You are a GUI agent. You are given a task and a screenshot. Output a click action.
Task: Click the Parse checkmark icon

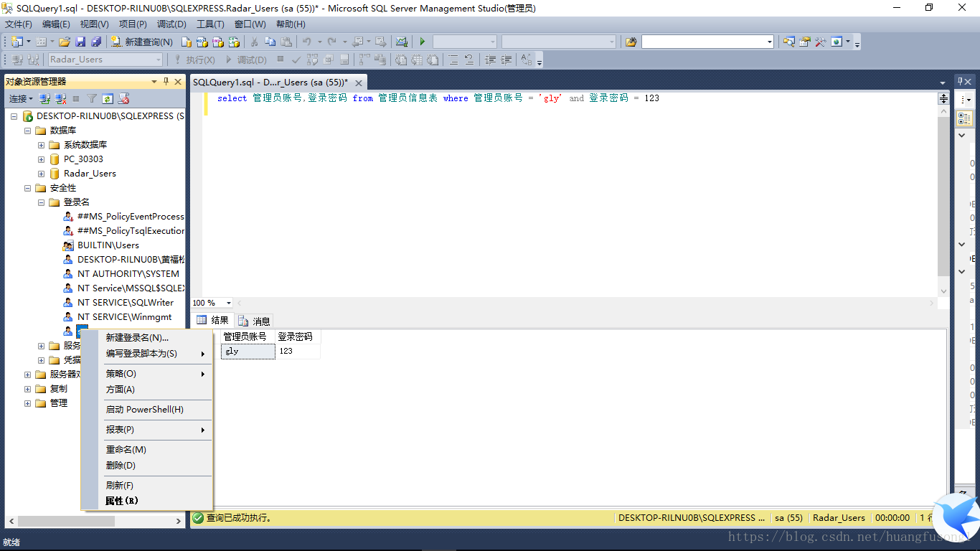tap(296, 60)
